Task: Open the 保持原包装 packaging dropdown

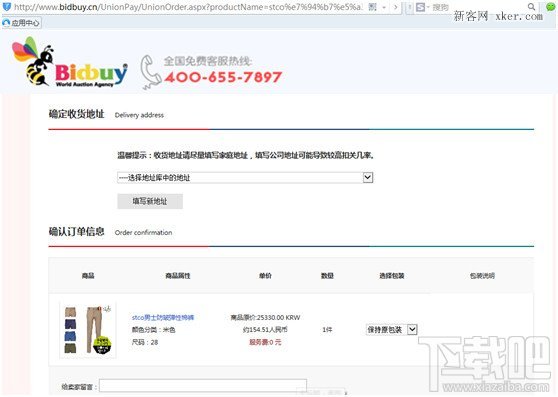Action: click(x=391, y=330)
